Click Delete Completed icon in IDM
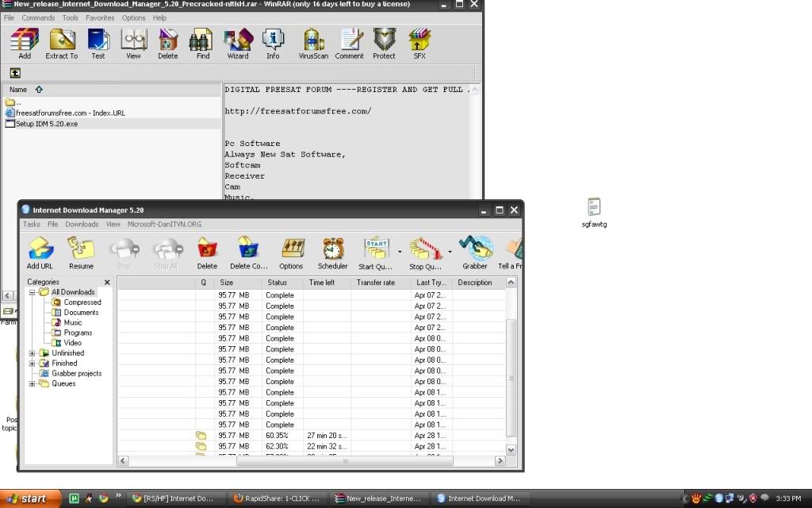The width and height of the screenshot is (812, 508). click(248, 253)
